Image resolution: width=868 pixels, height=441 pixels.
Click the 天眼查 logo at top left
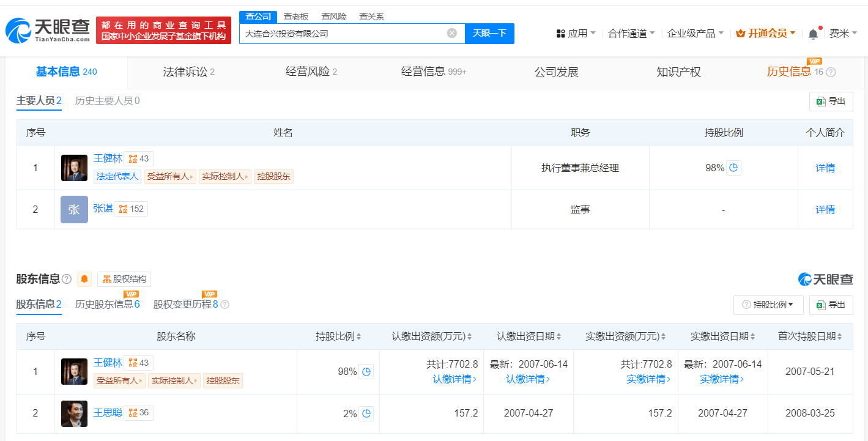[47, 30]
